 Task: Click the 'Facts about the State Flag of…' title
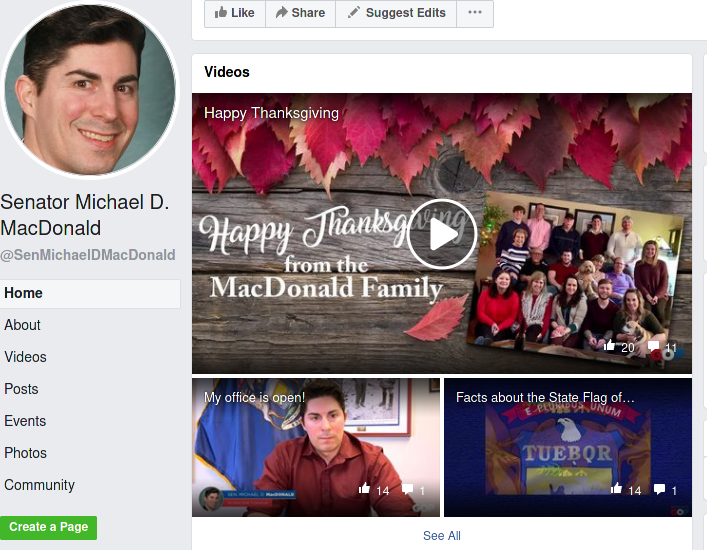tap(545, 398)
